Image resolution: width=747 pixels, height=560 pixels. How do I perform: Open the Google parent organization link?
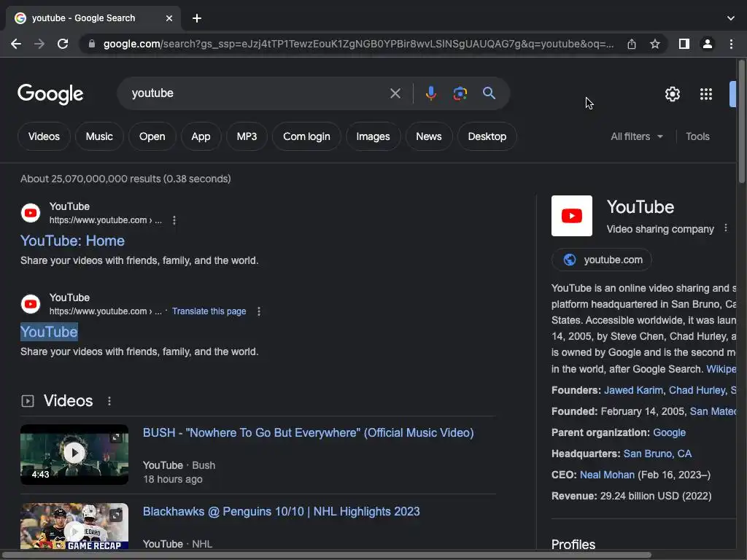[669, 433]
